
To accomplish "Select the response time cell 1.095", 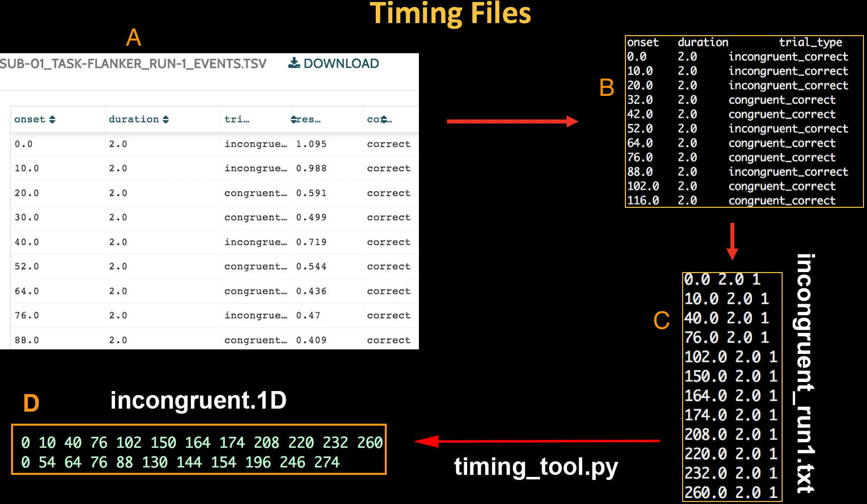I will (x=311, y=144).
